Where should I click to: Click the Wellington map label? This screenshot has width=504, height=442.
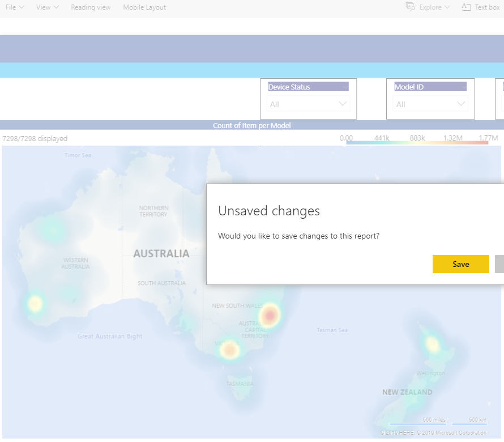point(430,373)
